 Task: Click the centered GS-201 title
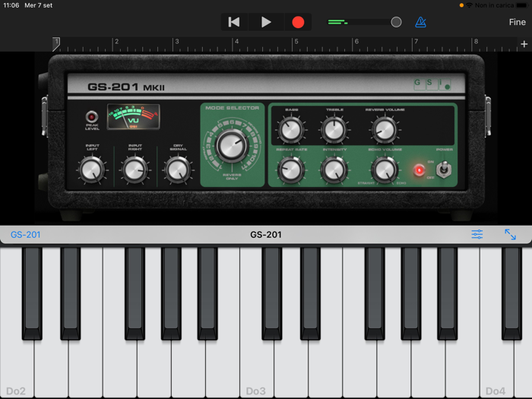point(266,234)
